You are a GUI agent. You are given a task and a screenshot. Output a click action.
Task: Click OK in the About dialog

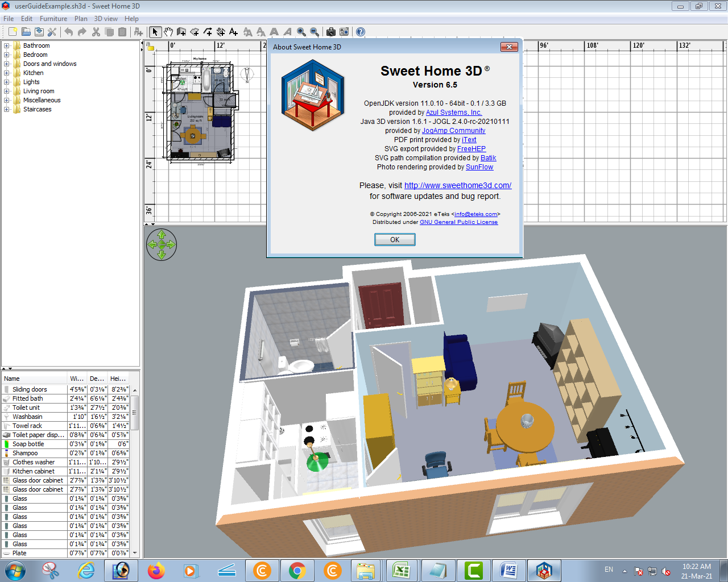[395, 240]
